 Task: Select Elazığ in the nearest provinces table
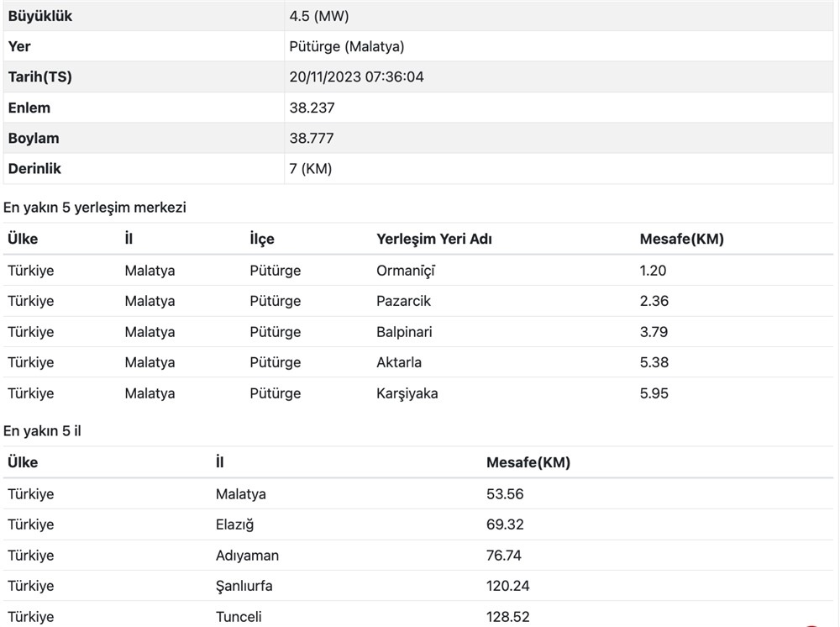click(234, 524)
